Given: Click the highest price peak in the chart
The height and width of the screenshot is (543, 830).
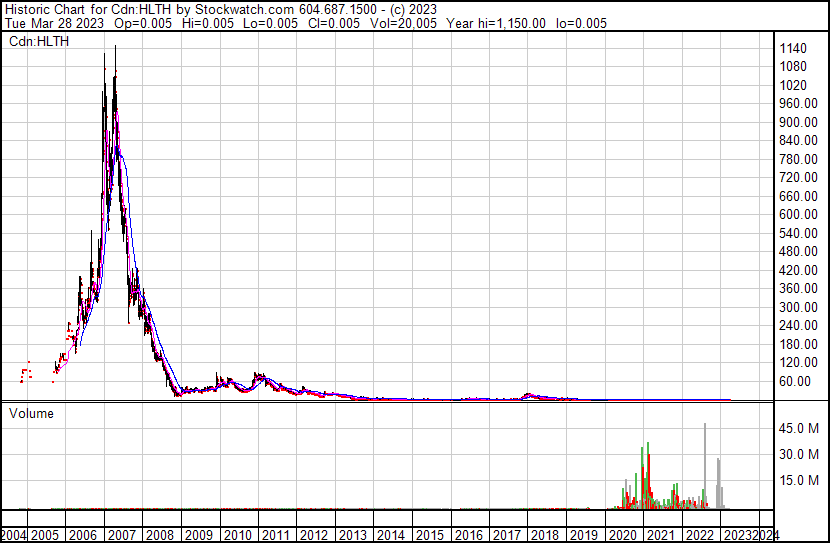Looking at the screenshot, I should tap(115, 47).
